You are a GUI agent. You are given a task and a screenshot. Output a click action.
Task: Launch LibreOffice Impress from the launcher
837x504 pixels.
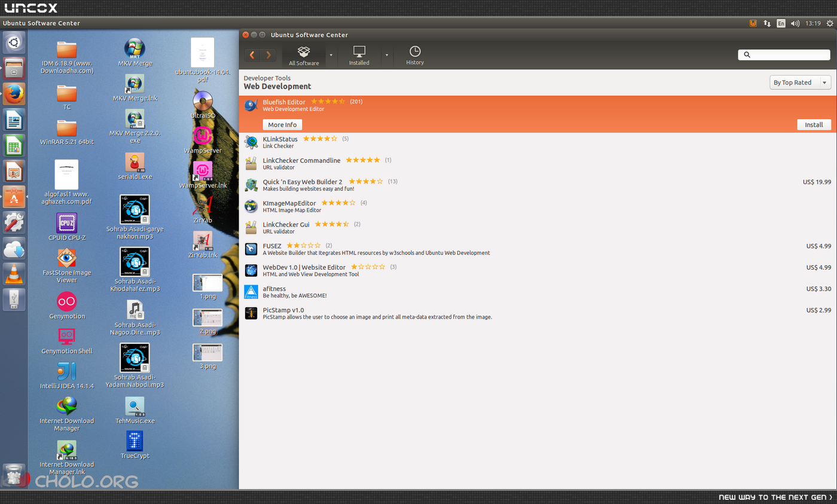[x=14, y=171]
